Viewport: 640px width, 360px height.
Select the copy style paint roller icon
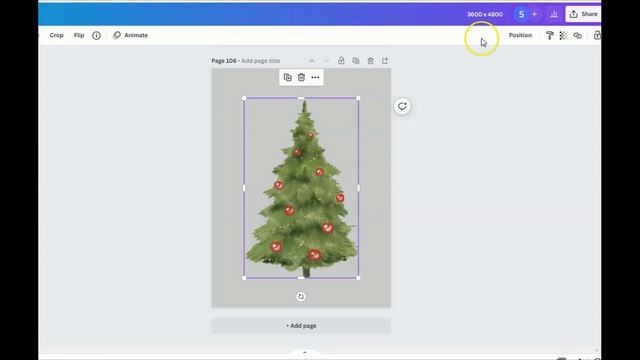click(549, 36)
